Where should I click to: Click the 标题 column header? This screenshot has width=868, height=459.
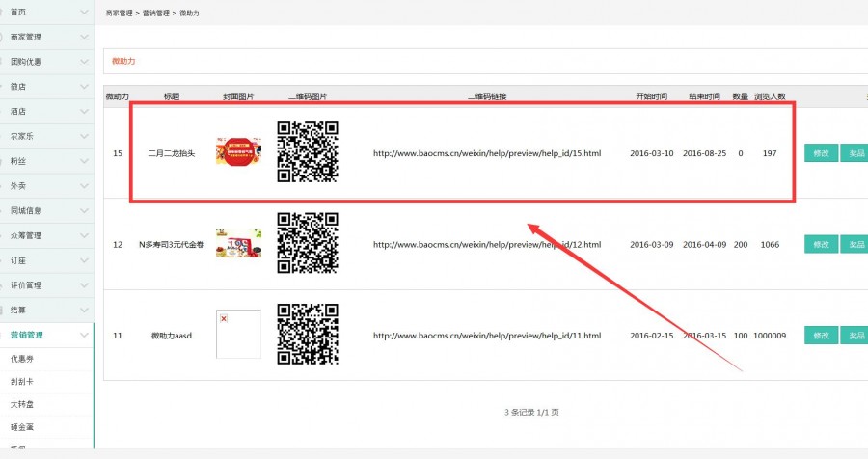172,96
